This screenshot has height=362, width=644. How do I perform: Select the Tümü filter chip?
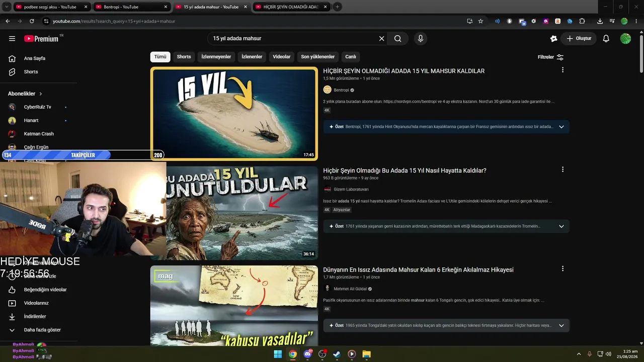click(x=160, y=57)
